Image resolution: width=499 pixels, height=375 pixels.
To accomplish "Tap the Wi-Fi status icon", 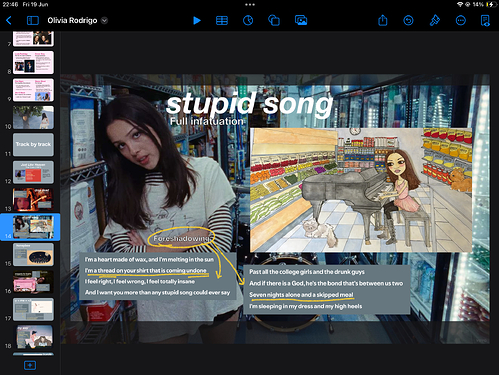I will [x=460, y=4].
